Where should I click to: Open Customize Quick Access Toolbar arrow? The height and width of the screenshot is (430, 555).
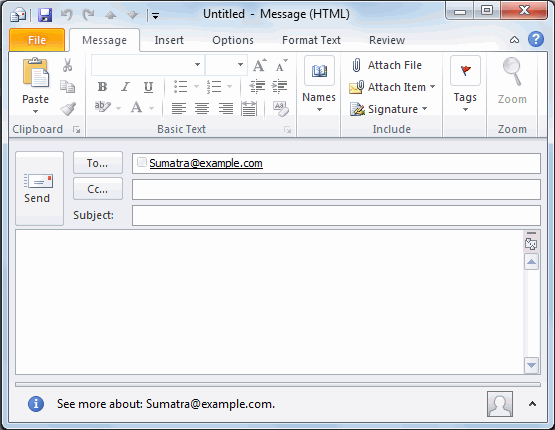(x=155, y=16)
